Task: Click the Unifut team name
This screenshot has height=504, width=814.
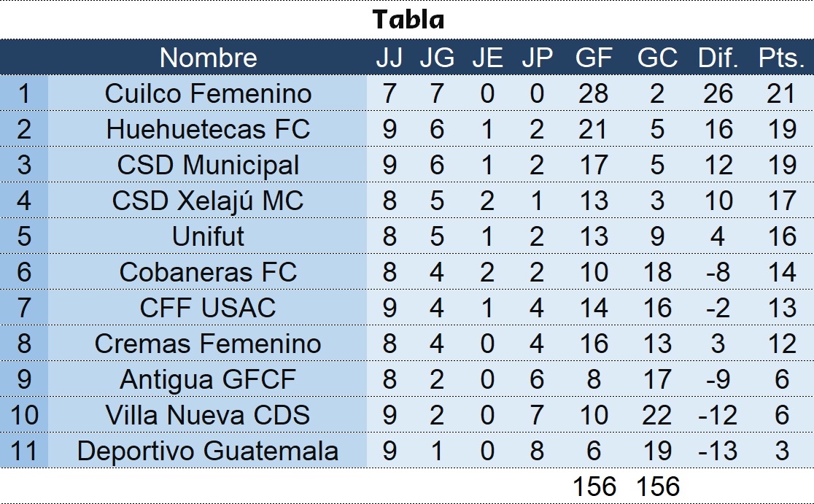Action: pos(208,236)
